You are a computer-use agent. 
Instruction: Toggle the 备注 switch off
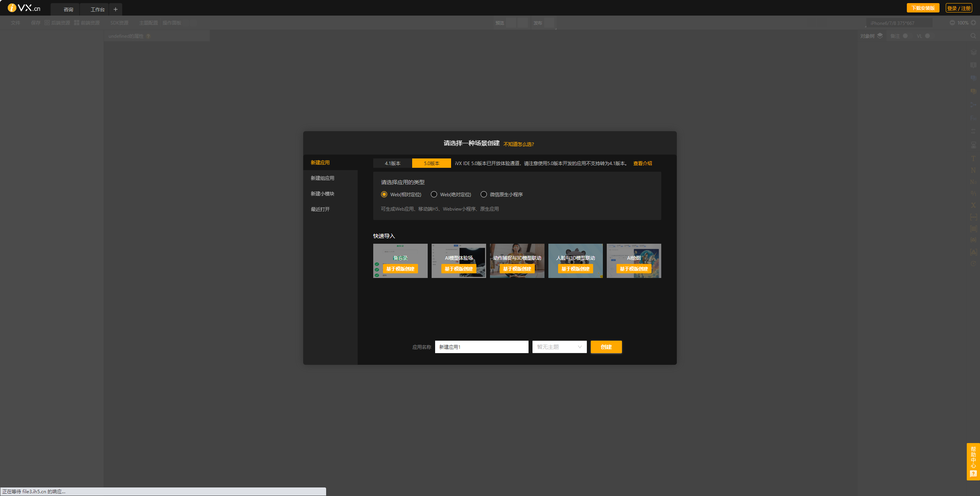coord(906,36)
